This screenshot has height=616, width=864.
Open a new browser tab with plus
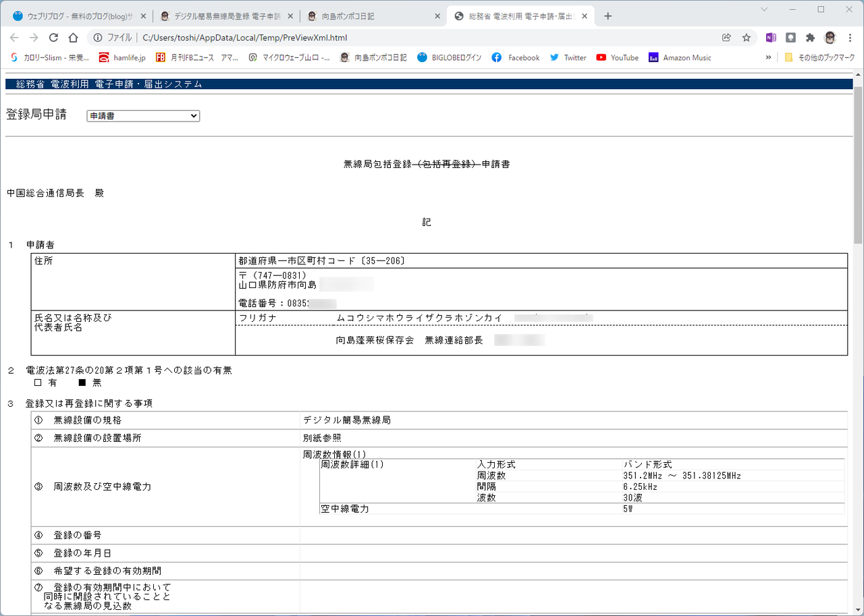(x=607, y=16)
